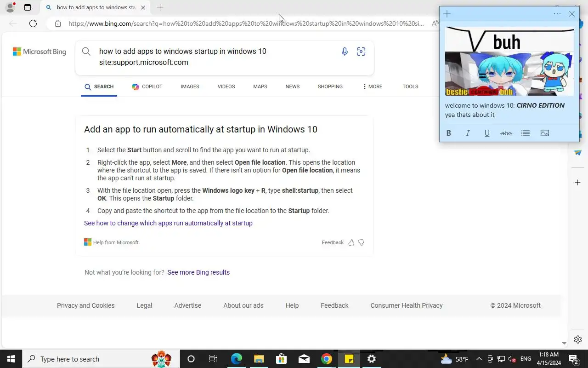Open notification center icon

coord(573,359)
